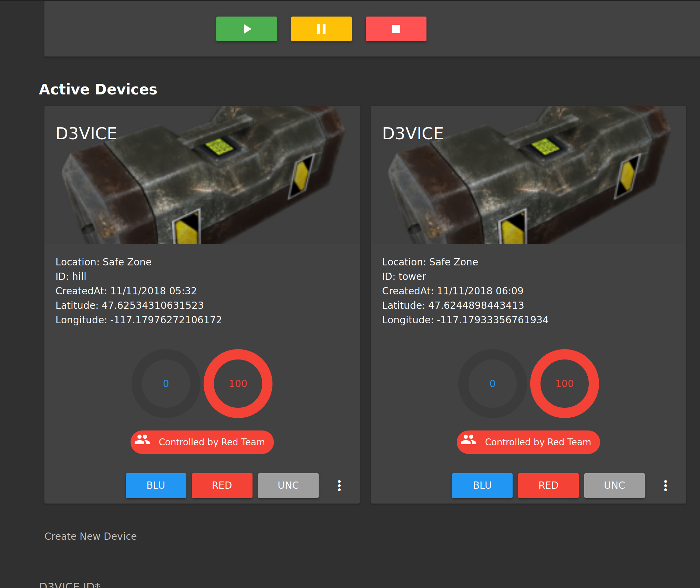This screenshot has width=700, height=588.
Task: Click the hill device's red 100 progress ring
Action: [238, 384]
